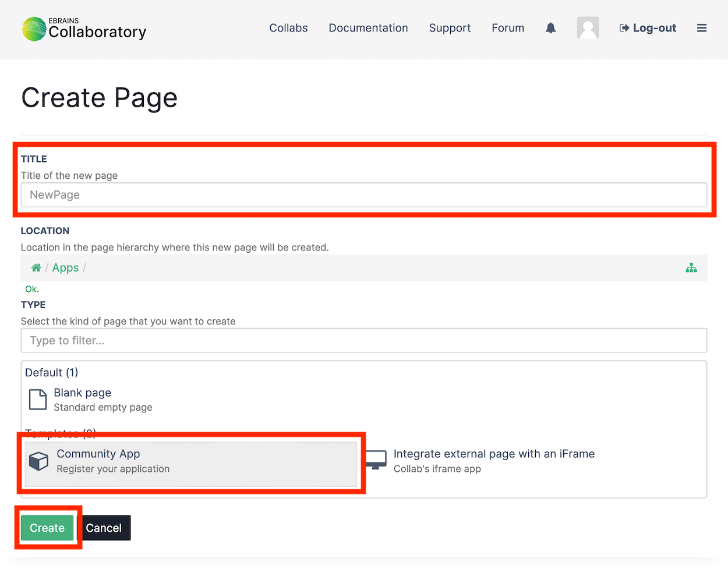
Task: Click the EBRAINS Collaboratory logo
Action: pyautogui.click(x=83, y=28)
